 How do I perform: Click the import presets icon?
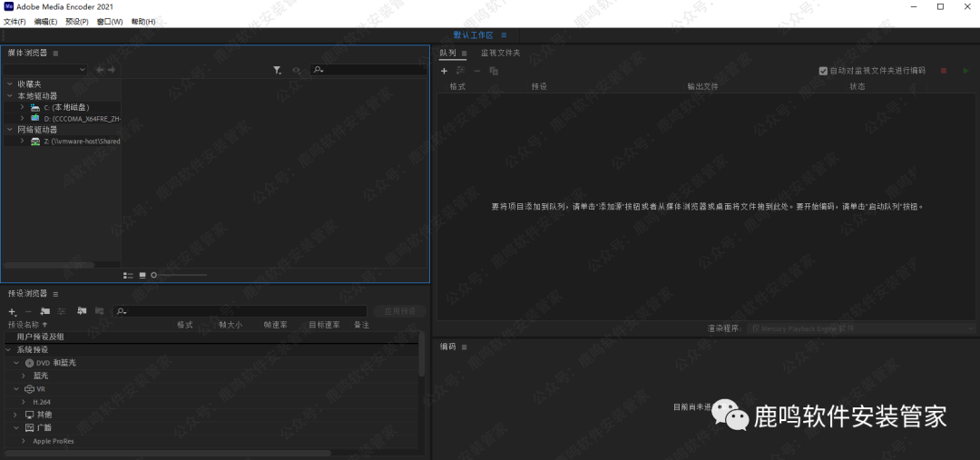pyautogui.click(x=82, y=311)
